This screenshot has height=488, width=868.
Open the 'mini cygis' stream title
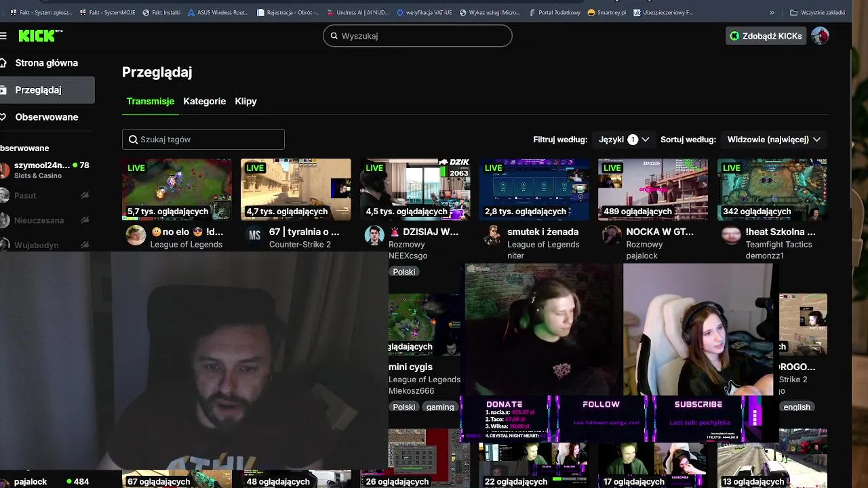click(x=410, y=367)
